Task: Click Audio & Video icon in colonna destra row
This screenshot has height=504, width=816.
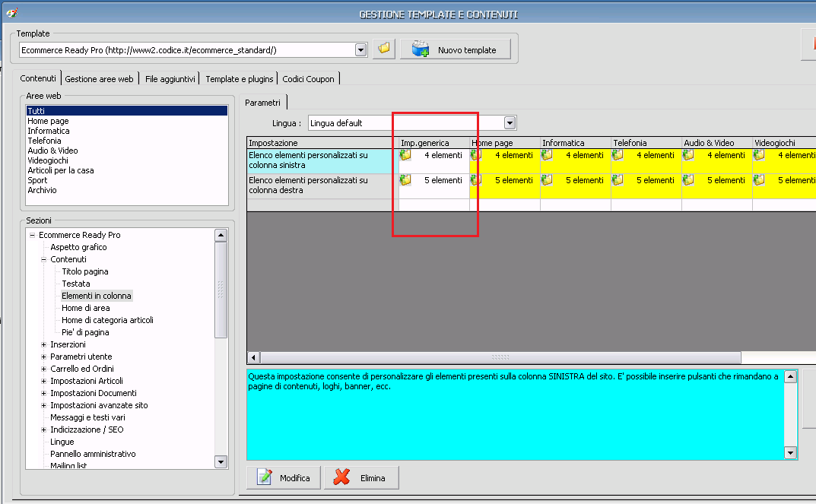Action: (x=688, y=180)
